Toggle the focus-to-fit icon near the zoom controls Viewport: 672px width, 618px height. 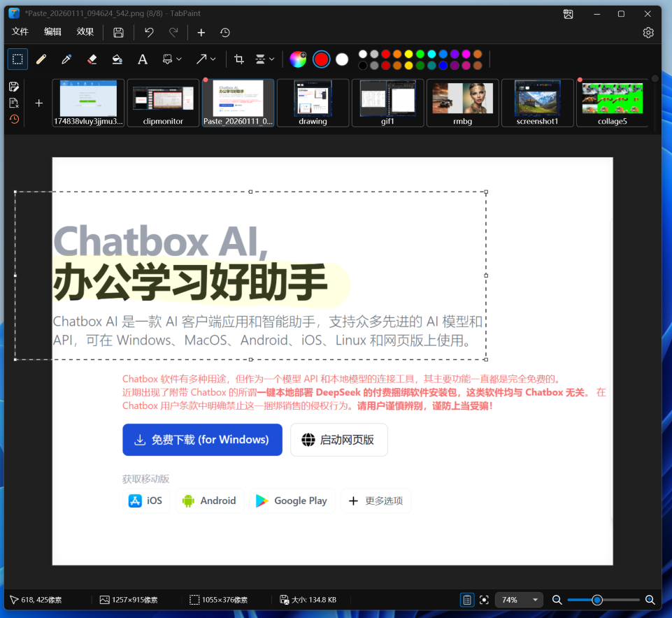pos(484,600)
